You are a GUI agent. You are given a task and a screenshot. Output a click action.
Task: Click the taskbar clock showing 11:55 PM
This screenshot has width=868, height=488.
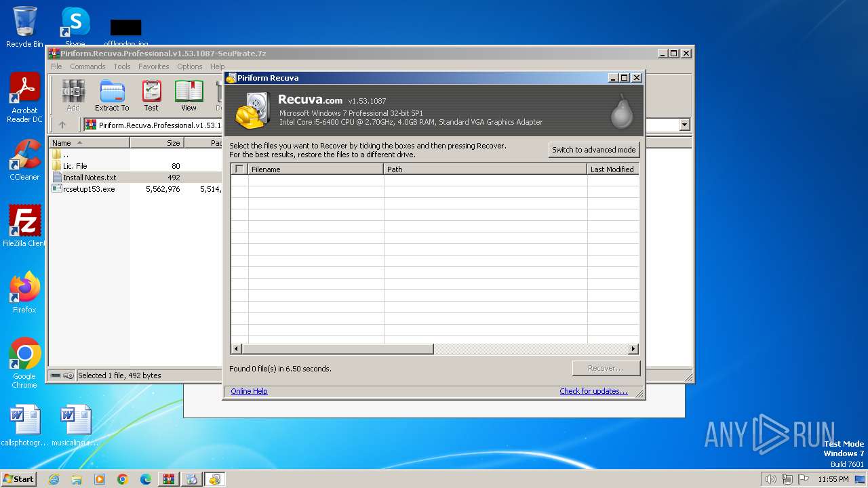(833, 479)
